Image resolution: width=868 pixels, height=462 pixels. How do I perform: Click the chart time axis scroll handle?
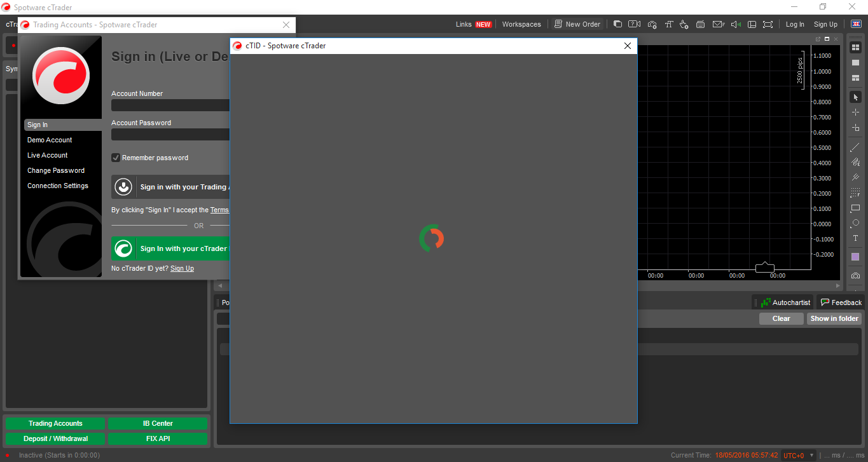pyautogui.click(x=764, y=267)
